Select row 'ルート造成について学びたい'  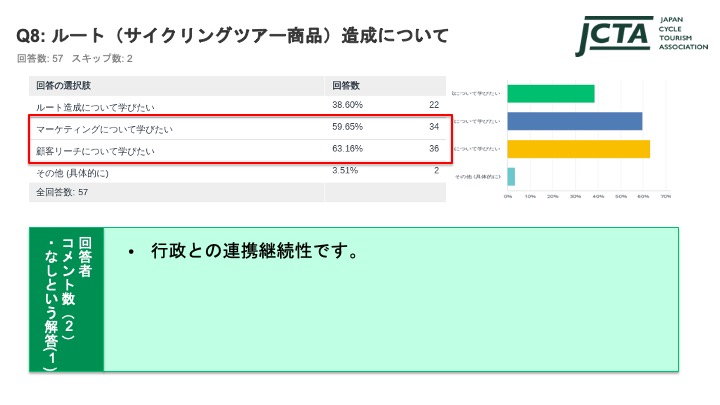point(237,106)
